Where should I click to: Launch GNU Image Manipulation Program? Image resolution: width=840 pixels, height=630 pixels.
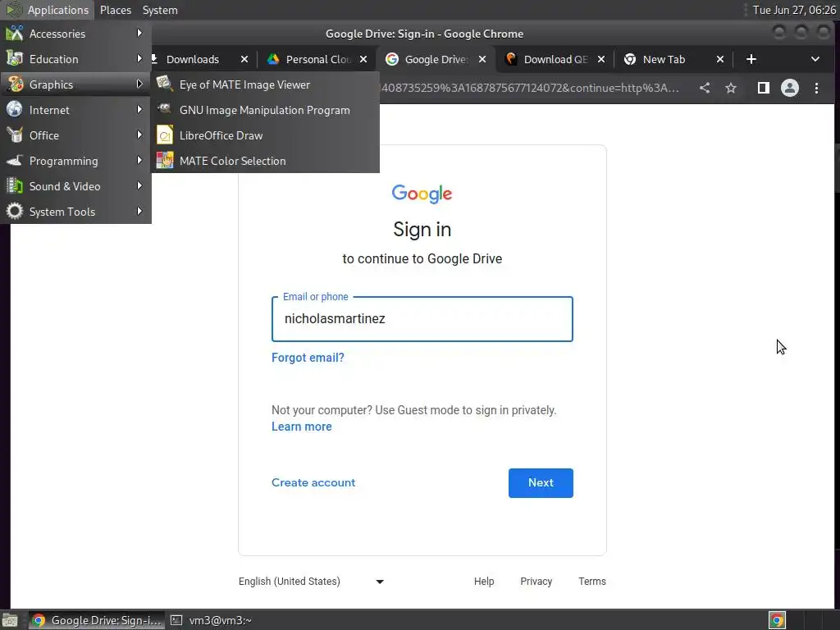click(265, 110)
